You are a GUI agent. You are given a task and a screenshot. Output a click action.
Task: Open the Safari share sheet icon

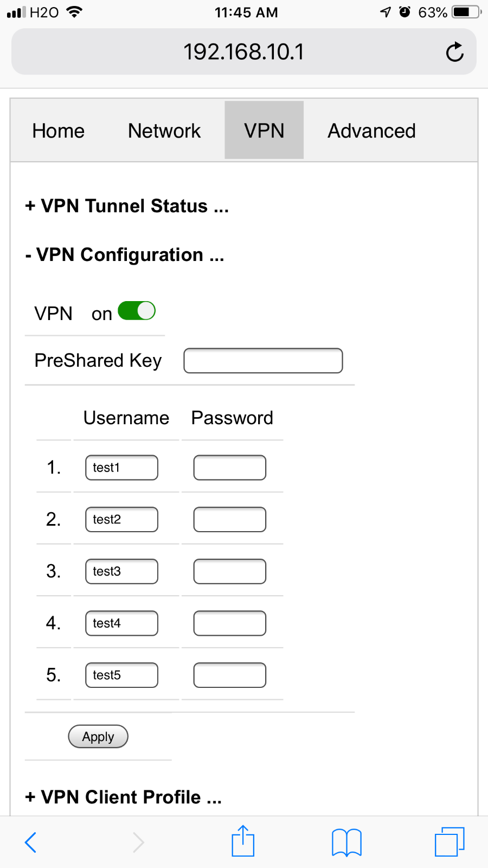coord(243,841)
